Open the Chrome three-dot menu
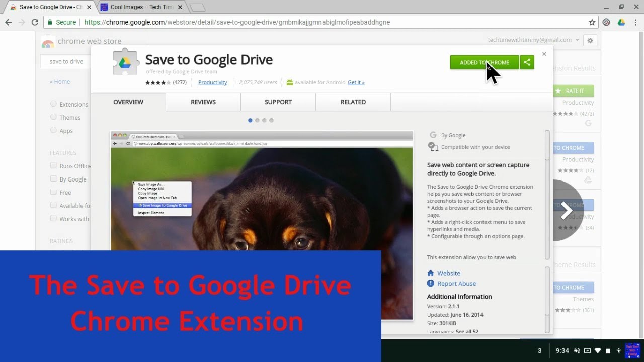 635,22
